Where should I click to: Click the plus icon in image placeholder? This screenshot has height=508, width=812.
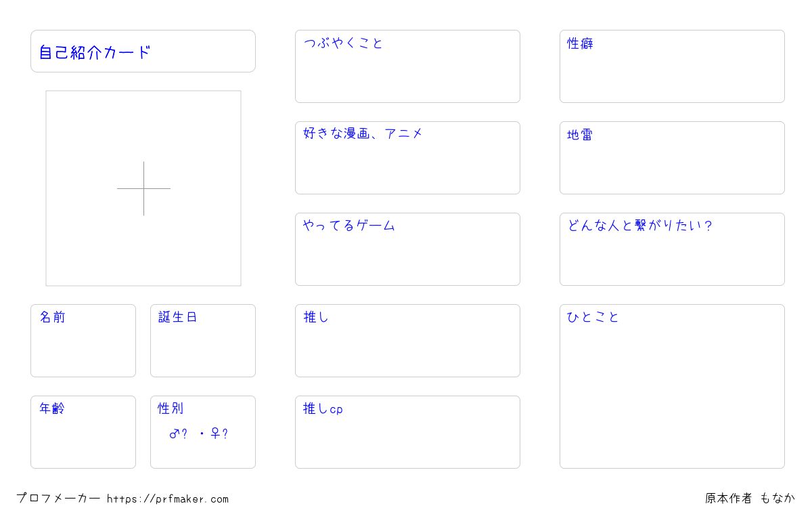click(143, 188)
